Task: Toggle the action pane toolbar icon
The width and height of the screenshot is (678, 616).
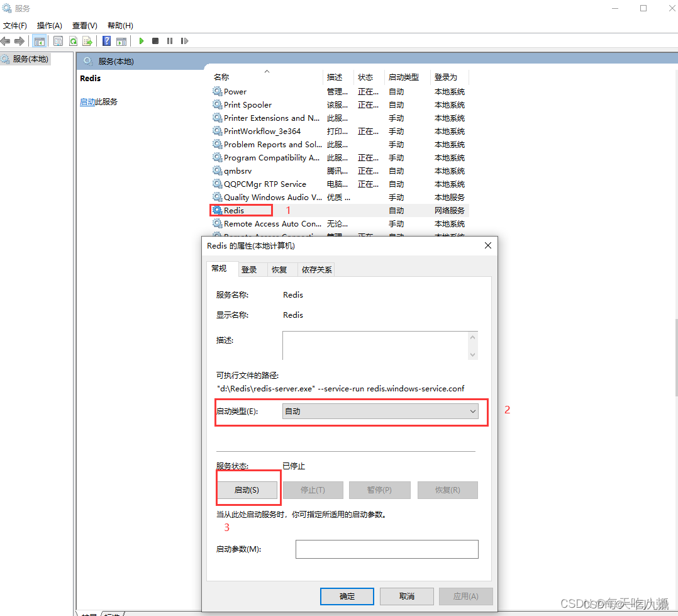Action: pyautogui.click(x=121, y=41)
